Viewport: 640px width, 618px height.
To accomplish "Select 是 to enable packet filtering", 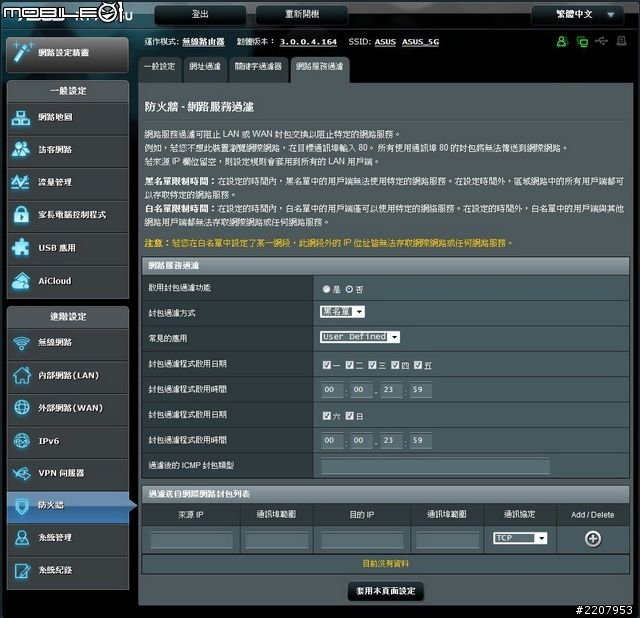I will 326,288.
